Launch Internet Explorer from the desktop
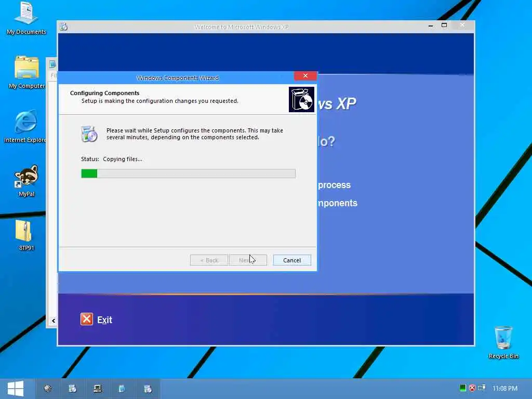 pyautogui.click(x=25, y=126)
